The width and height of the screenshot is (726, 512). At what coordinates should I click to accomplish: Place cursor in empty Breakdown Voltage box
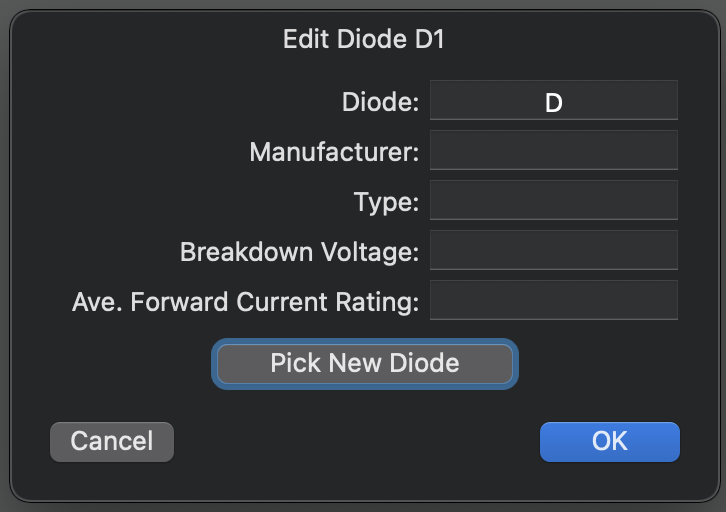click(x=553, y=250)
